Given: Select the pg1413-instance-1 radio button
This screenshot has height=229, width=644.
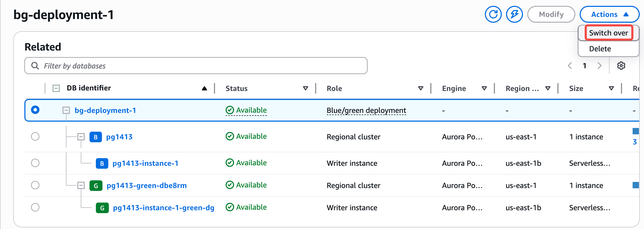Looking at the screenshot, I should [x=35, y=163].
